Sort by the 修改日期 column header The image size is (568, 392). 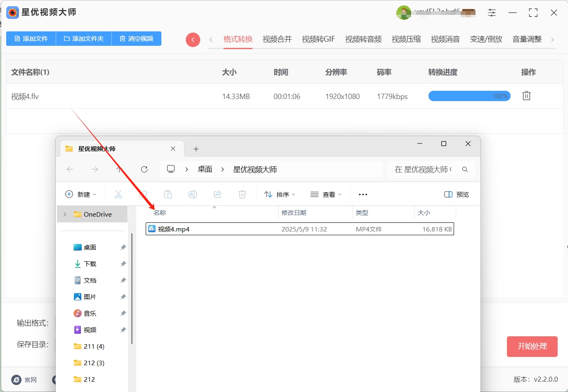pos(294,213)
